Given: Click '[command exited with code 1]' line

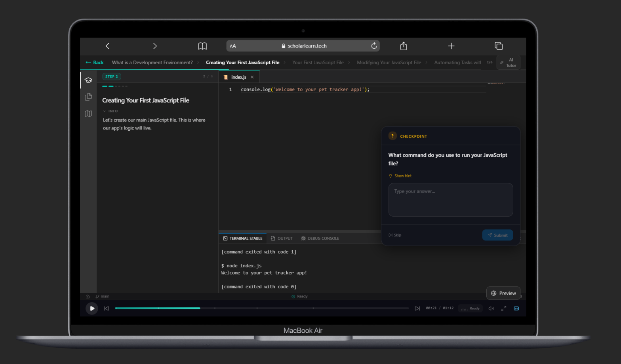Looking at the screenshot, I should coord(259,252).
